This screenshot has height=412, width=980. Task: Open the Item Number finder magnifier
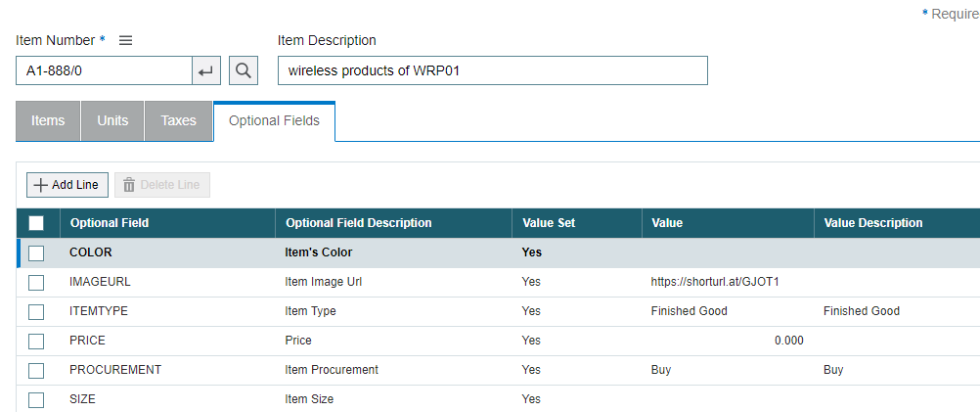[x=244, y=71]
